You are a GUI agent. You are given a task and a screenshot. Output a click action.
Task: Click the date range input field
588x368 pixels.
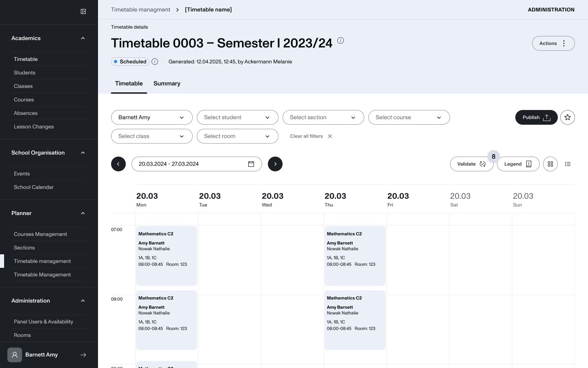tap(197, 164)
